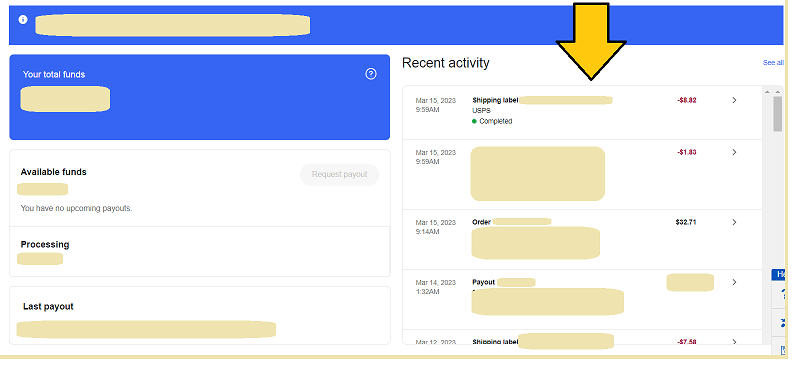Click the Available funds heading
This screenshot has width=798, height=371.
coord(53,172)
